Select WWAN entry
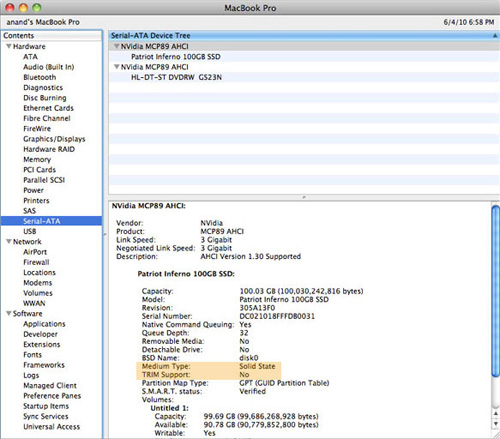 pyautogui.click(x=34, y=303)
